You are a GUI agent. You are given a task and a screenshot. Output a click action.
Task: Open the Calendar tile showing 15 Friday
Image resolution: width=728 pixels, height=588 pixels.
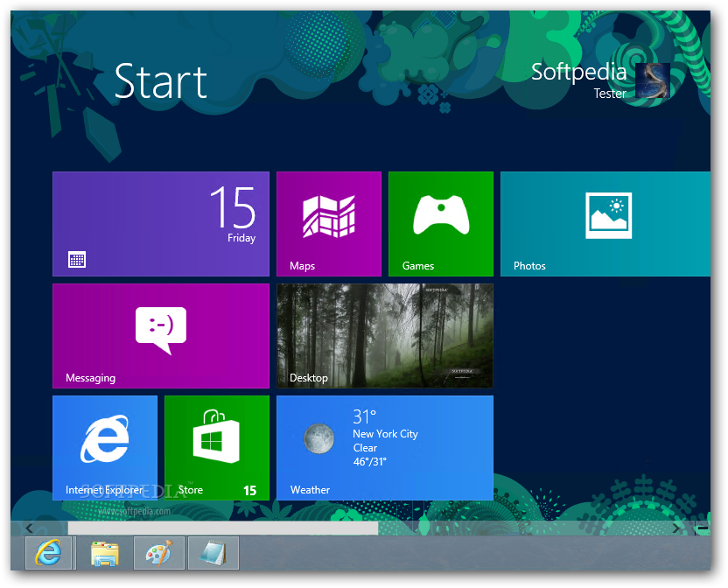(161, 224)
